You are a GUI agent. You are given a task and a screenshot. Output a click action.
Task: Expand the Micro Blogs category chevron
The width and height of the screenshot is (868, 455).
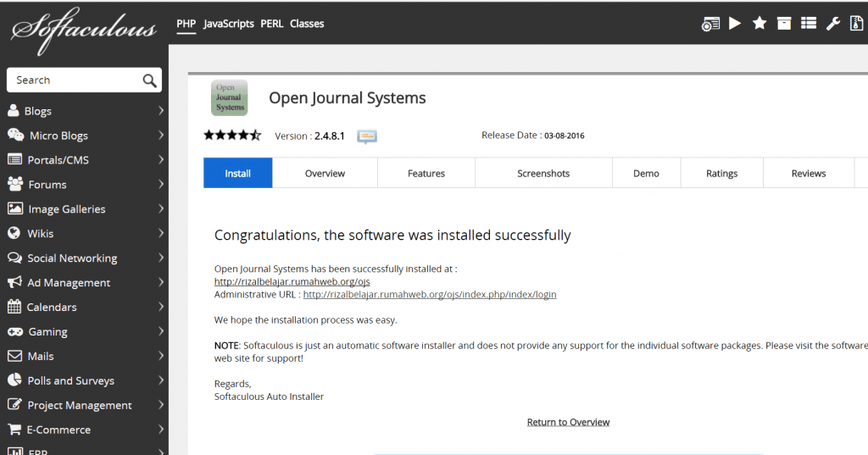point(160,135)
